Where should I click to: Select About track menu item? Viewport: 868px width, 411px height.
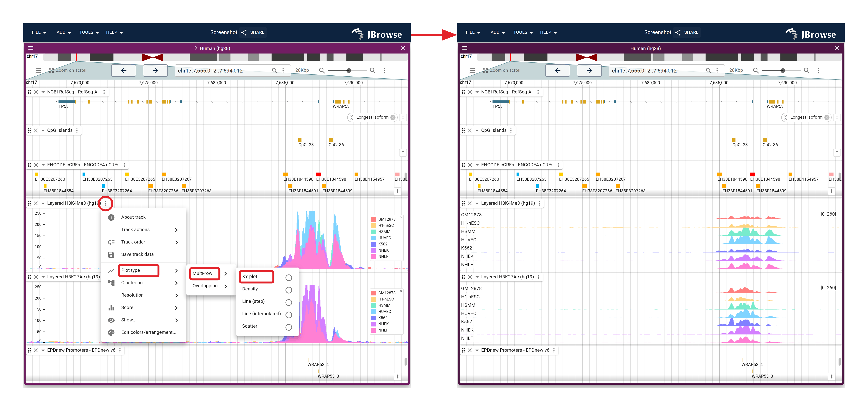144,217
